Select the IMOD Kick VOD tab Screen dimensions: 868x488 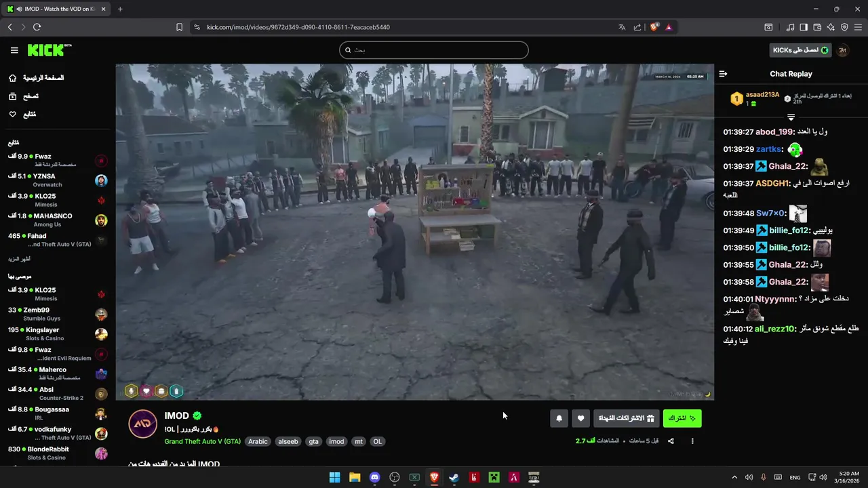tap(56, 9)
